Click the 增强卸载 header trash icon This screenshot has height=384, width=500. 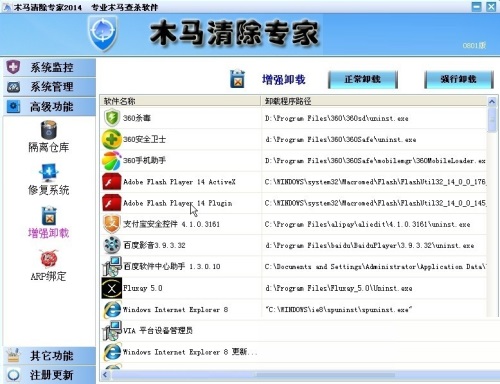pos(237,79)
